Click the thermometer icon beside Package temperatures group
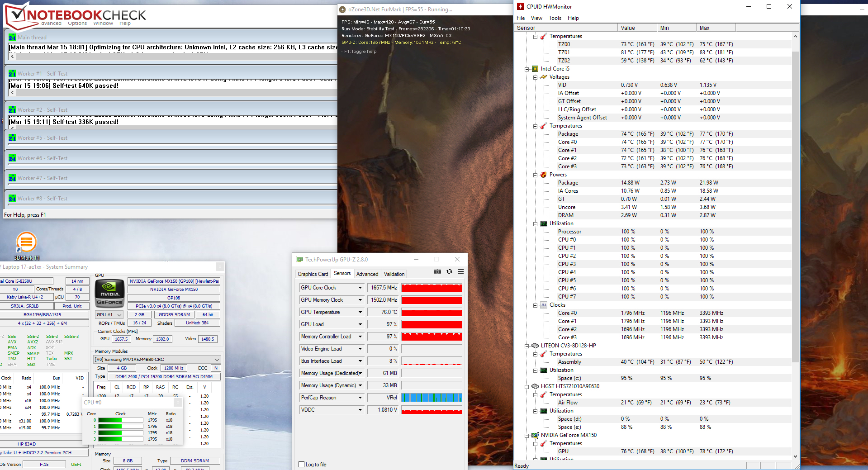 tap(544, 126)
